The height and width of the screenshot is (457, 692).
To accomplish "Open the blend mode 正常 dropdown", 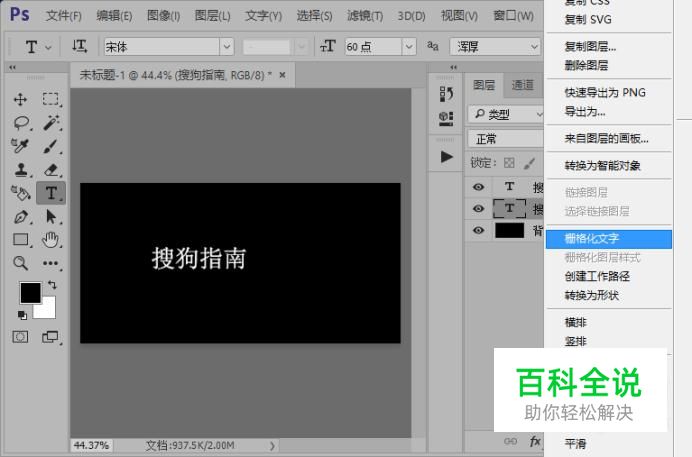I will coord(506,139).
